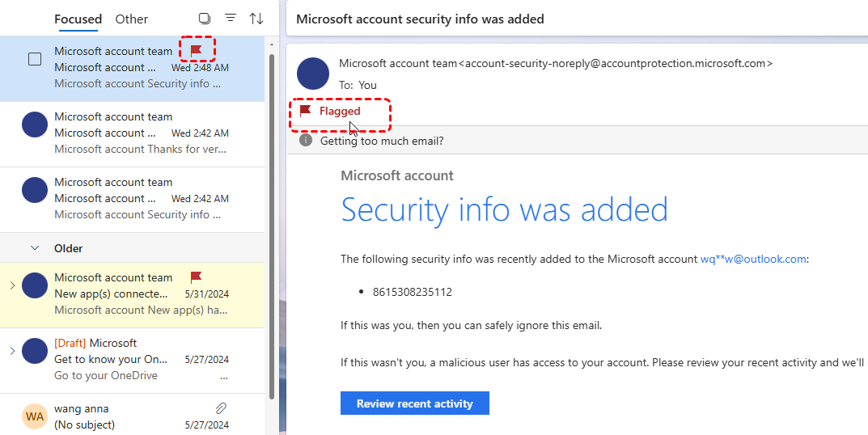868x435 pixels.
Task: Expand the New app(s) connected conversation
Action: [x=12, y=285]
